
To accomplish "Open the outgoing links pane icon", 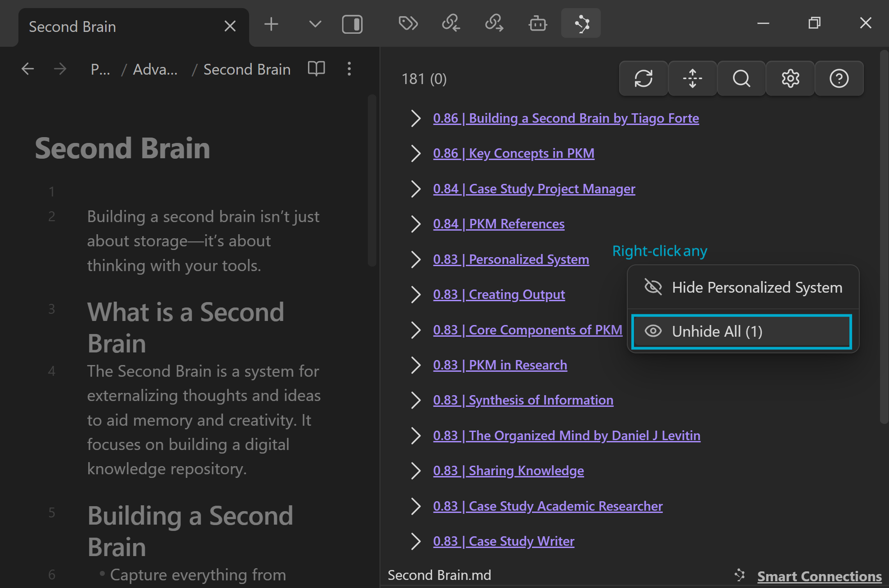I will [x=494, y=23].
